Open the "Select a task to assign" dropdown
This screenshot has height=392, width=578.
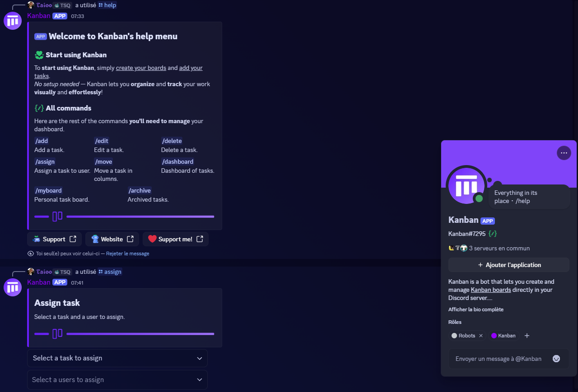(117, 358)
